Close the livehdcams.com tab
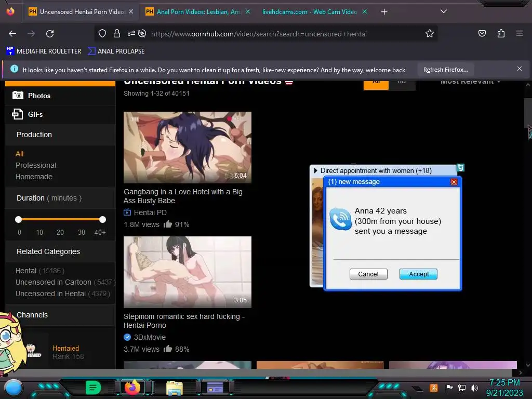532x399 pixels. pos(365,12)
